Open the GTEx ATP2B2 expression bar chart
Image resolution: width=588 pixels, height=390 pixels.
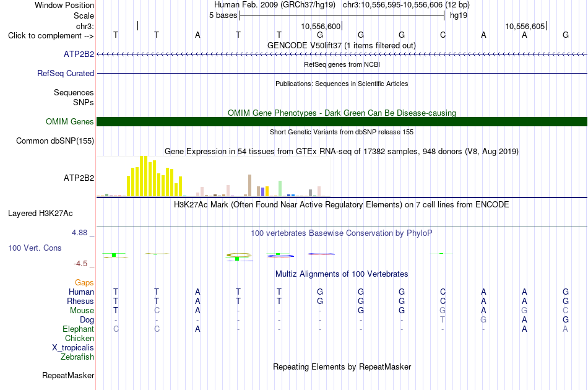point(214,176)
